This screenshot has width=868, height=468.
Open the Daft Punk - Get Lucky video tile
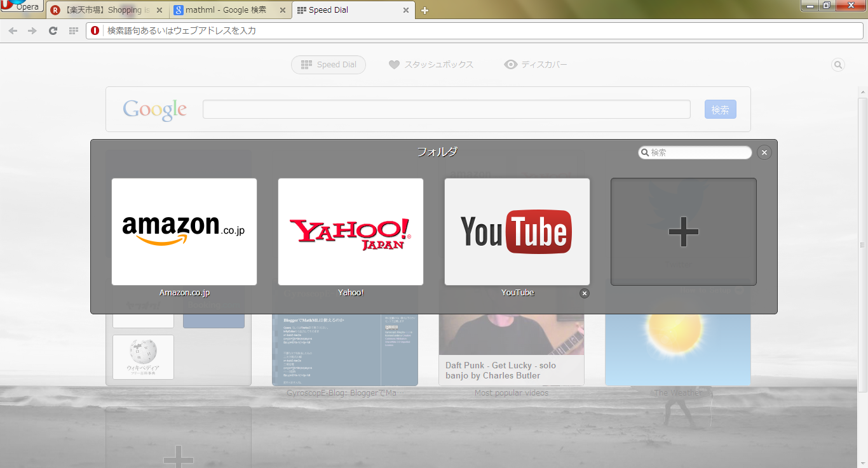tap(512, 350)
